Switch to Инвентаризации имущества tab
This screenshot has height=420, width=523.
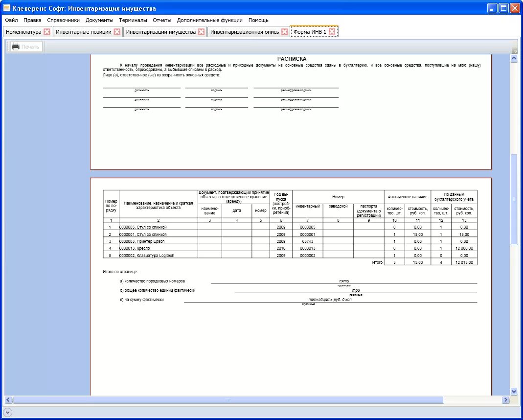pos(161,32)
